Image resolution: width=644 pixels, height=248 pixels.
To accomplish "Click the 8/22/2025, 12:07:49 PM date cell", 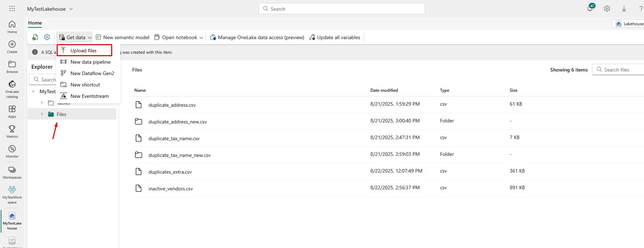I will click(396, 171).
